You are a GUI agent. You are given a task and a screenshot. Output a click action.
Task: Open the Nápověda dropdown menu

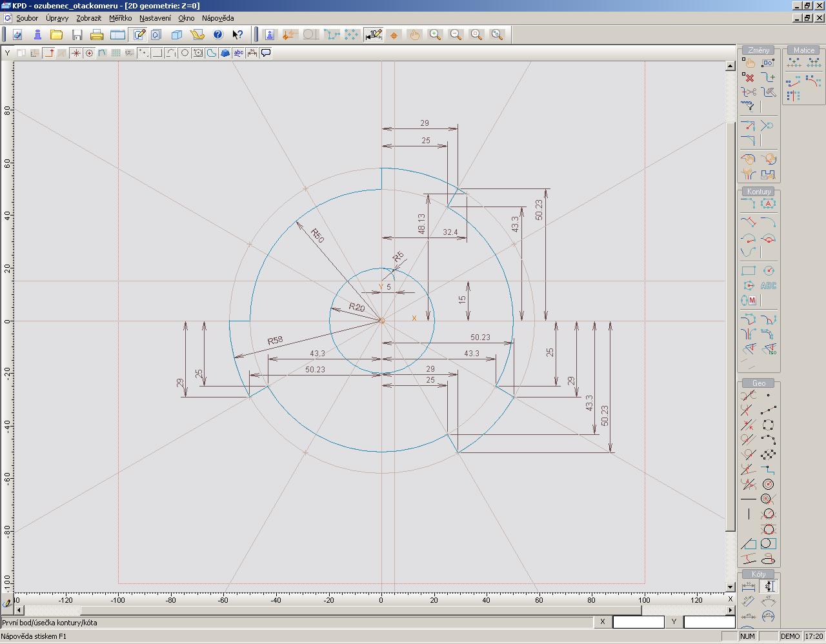[x=217, y=18]
